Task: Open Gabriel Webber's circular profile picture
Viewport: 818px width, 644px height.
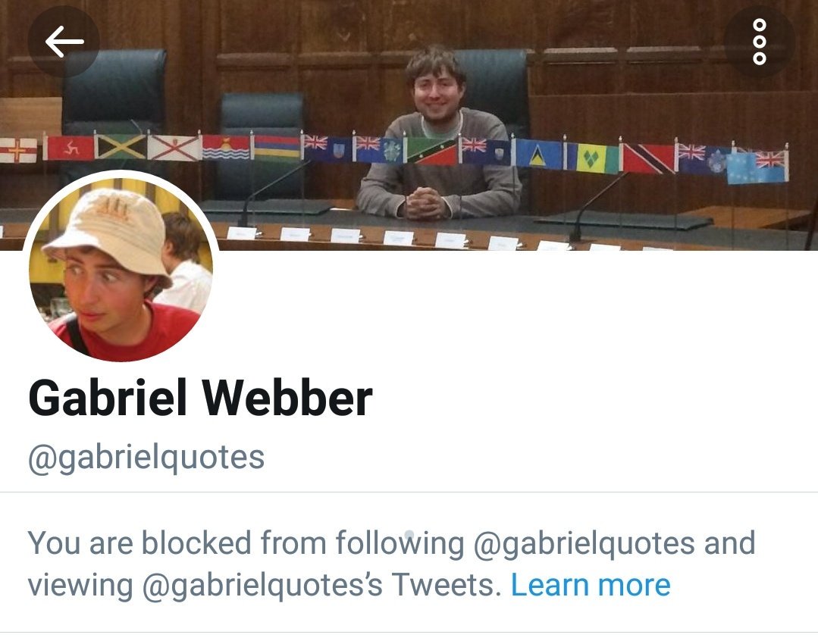Action: coord(121,267)
